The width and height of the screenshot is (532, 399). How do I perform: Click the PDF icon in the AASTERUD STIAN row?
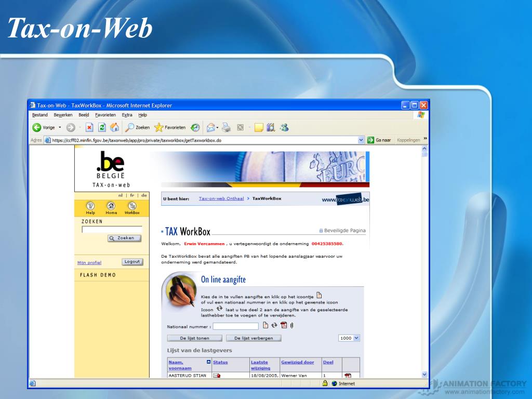[348, 376]
